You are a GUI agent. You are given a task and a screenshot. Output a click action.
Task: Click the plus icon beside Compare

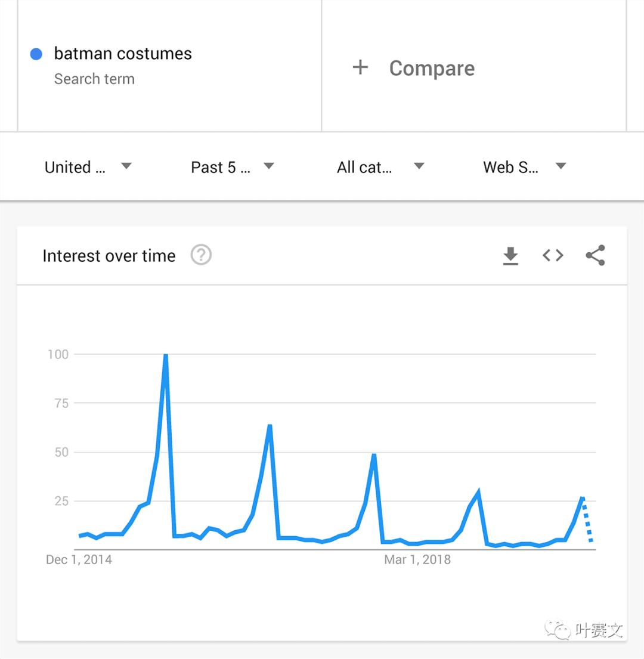(x=360, y=67)
